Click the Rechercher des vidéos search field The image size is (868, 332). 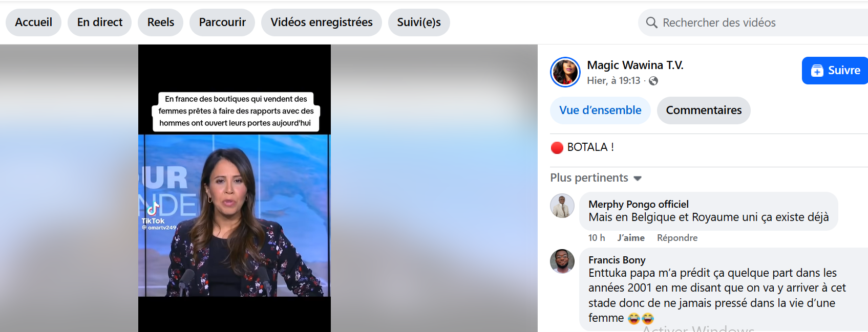point(743,23)
